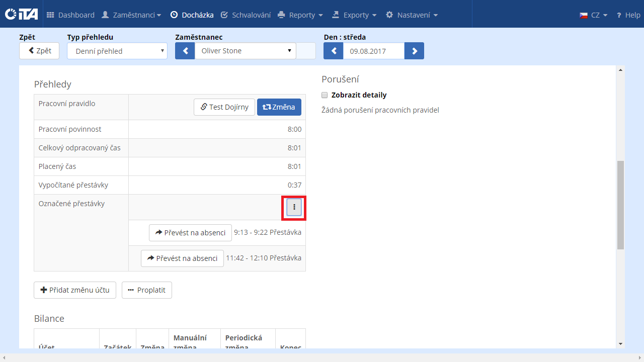Click the vertical scrollbar thumb
The width and height of the screenshot is (644, 362).
coord(620,205)
